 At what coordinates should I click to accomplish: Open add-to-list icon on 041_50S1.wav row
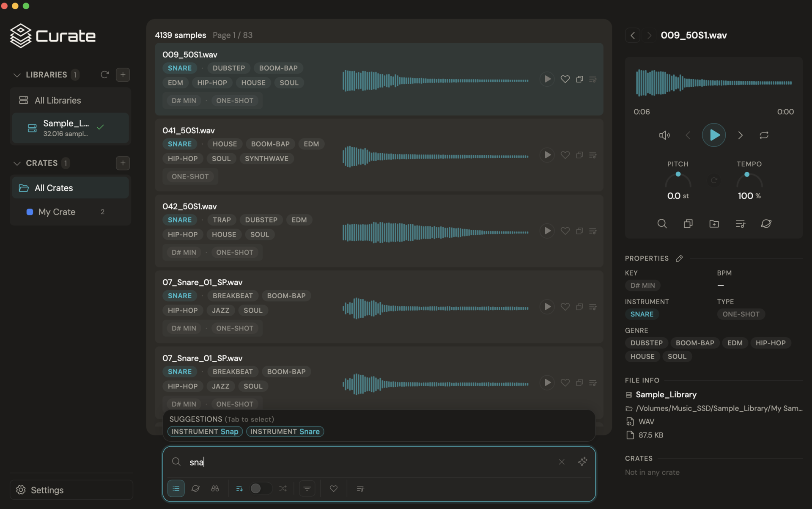[593, 155]
